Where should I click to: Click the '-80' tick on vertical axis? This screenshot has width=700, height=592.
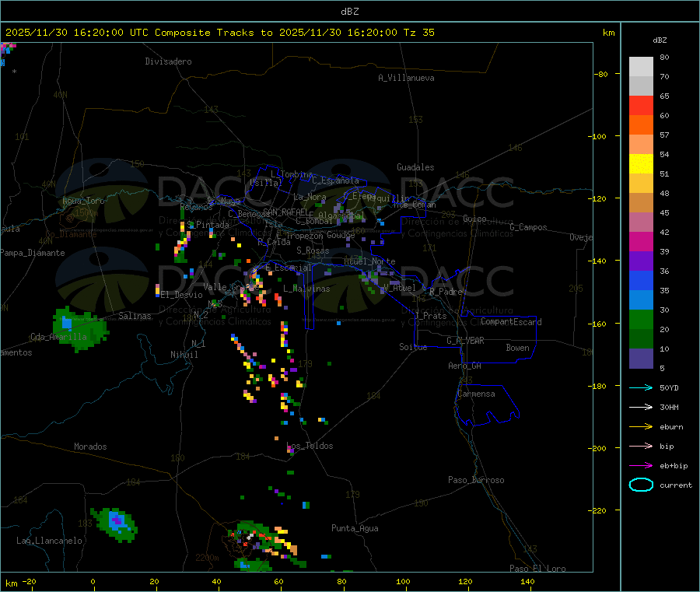coord(601,74)
